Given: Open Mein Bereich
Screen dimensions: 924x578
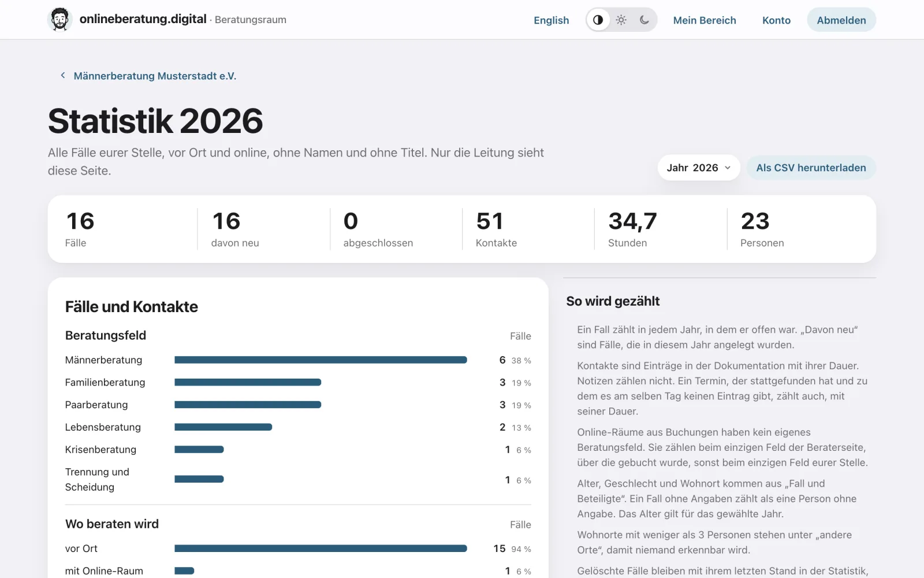Looking at the screenshot, I should [x=705, y=20].
